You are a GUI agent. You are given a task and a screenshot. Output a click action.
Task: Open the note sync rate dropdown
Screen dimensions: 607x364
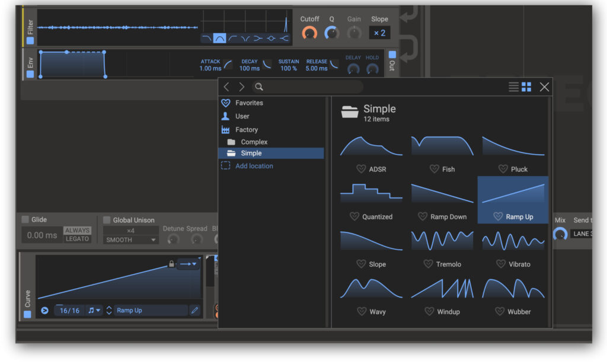[x=94, y=311]
